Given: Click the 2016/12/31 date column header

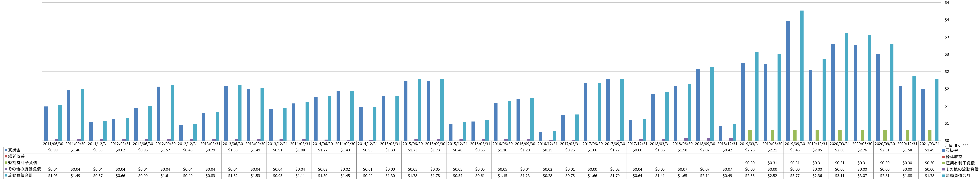Looking at the screenshot, I should coord(547,144).
